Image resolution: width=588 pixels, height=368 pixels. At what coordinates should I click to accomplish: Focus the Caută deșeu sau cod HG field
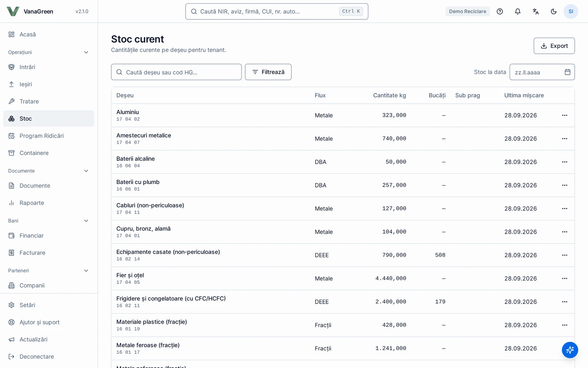tap(176, 72)
